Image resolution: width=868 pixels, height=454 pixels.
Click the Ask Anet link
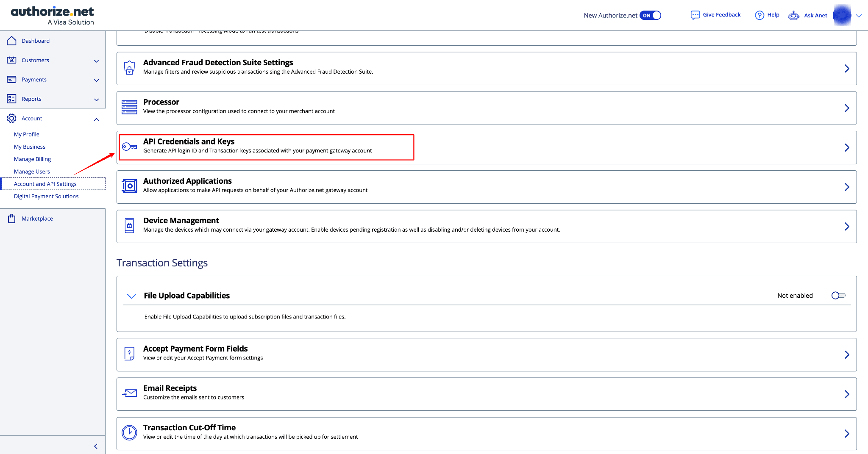(x=815, y=16)
